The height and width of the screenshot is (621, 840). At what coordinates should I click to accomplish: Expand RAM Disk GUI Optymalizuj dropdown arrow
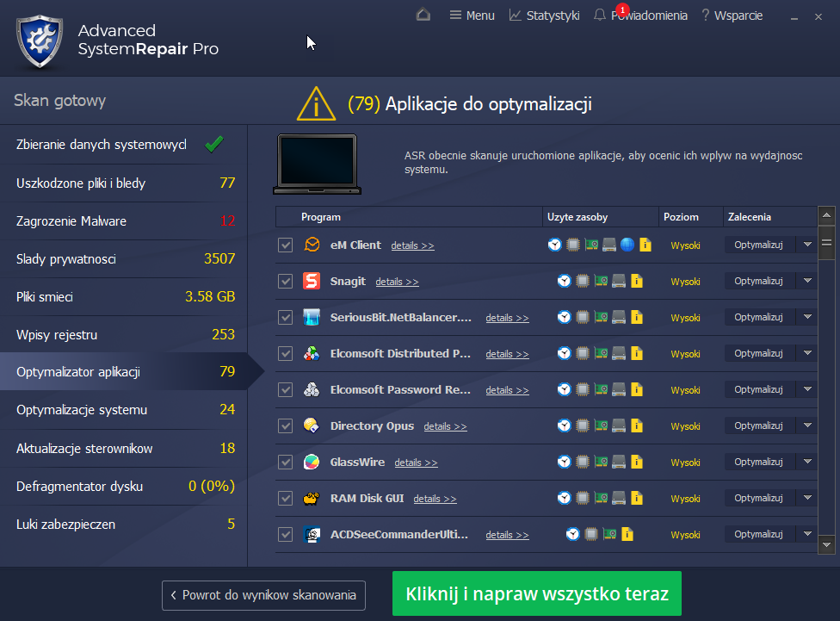pos(807,498)
